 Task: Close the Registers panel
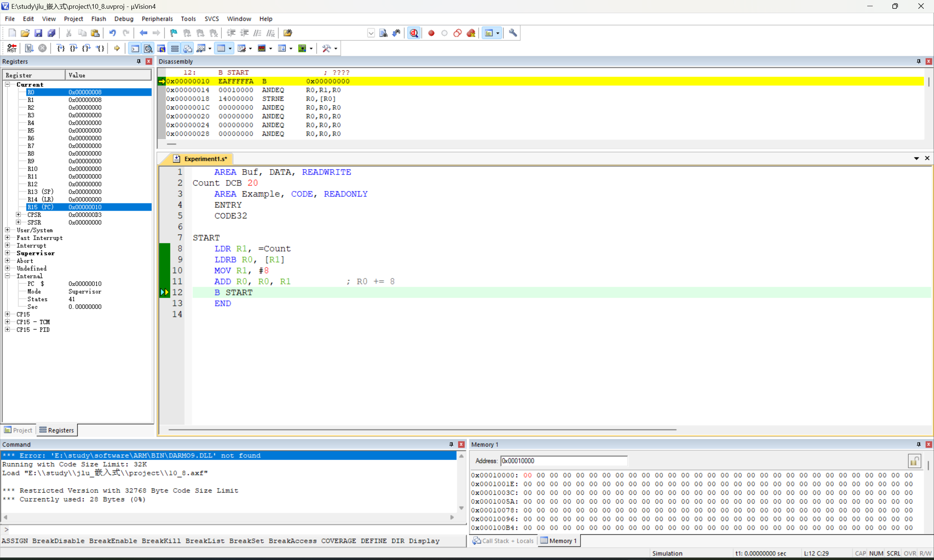(149, 61)
